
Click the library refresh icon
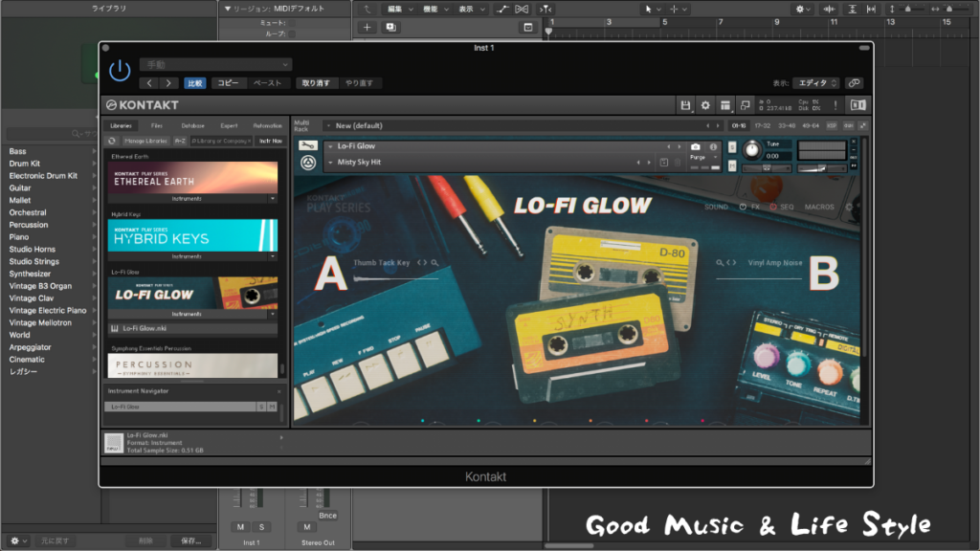click(112, 142)
